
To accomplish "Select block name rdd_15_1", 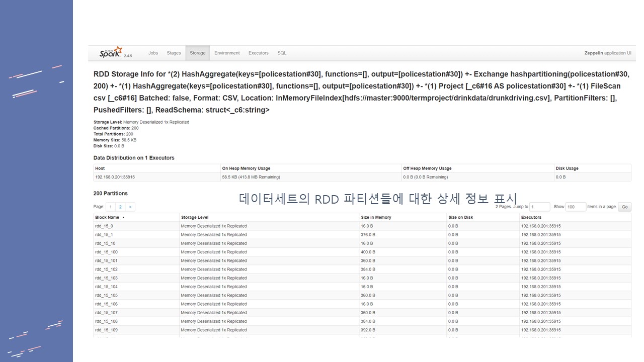I will click(104, 235).
